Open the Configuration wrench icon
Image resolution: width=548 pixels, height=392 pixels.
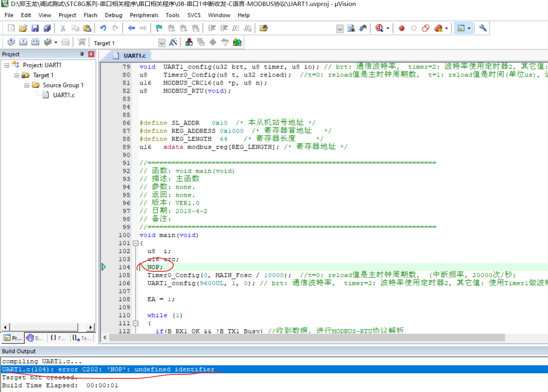tap(483, 28)
